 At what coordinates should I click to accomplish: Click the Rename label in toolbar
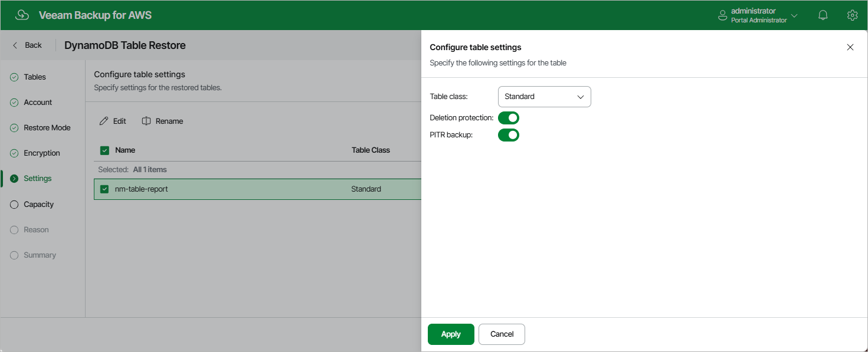(169, 121)
